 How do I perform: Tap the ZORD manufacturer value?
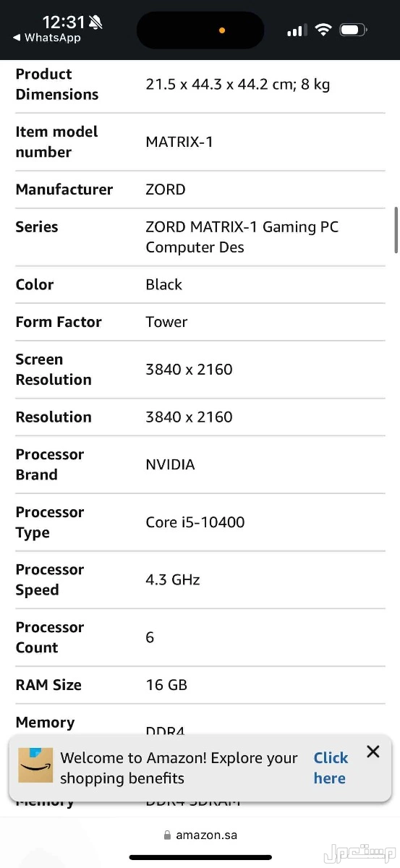pos(166,190)
